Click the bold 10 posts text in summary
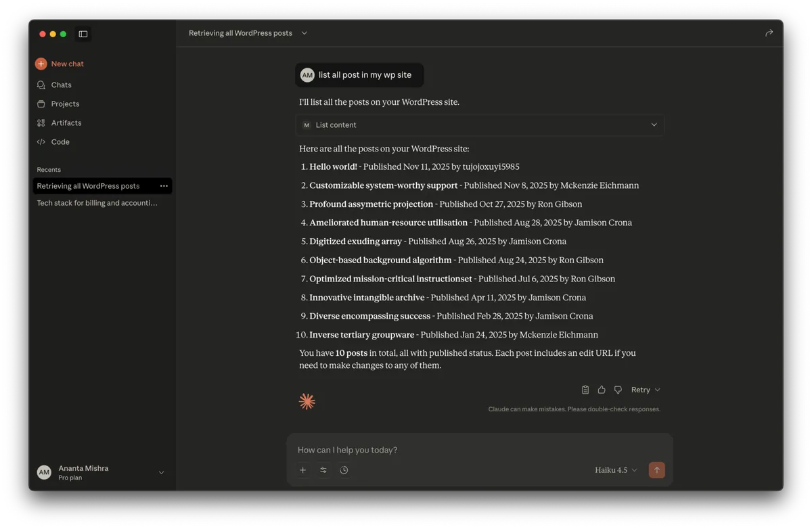Viewport: 812px width, 529px height. click(351, 353)
